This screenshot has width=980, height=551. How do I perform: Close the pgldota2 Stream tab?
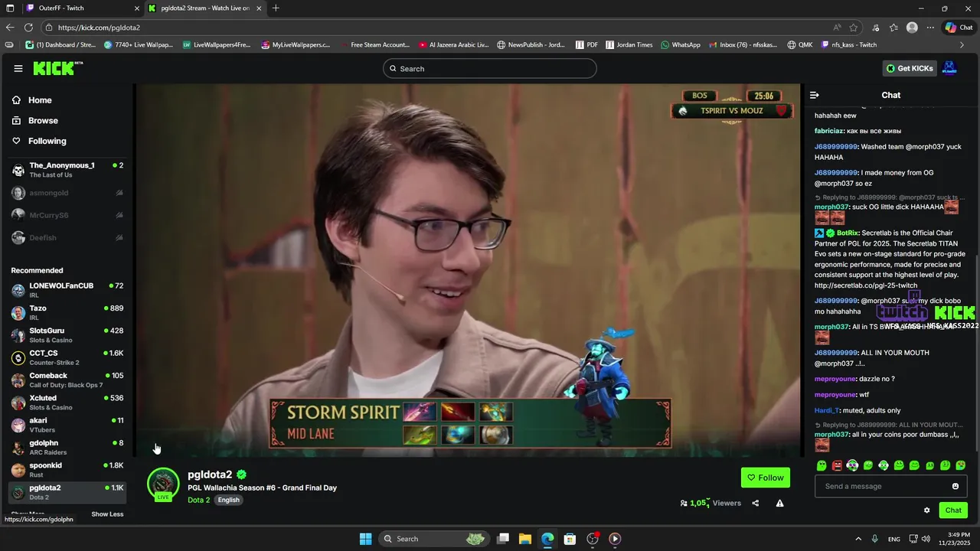[x=260, y=8]
